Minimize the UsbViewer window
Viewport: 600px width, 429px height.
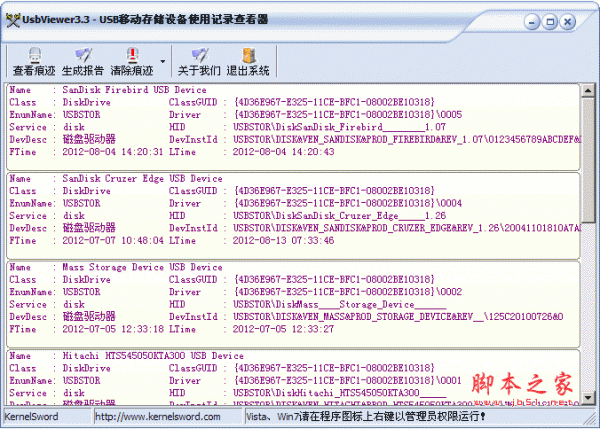point(532,22)
